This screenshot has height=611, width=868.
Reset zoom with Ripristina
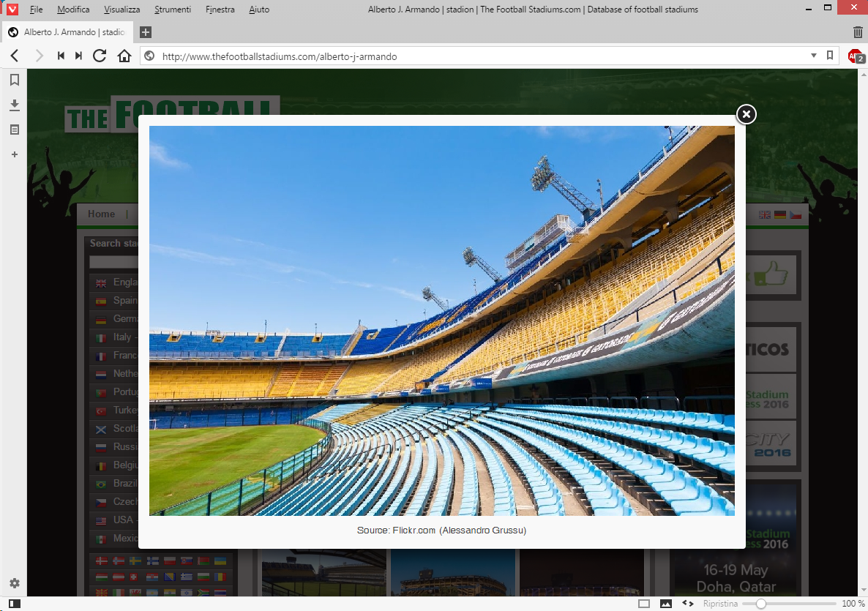point(720,604)
